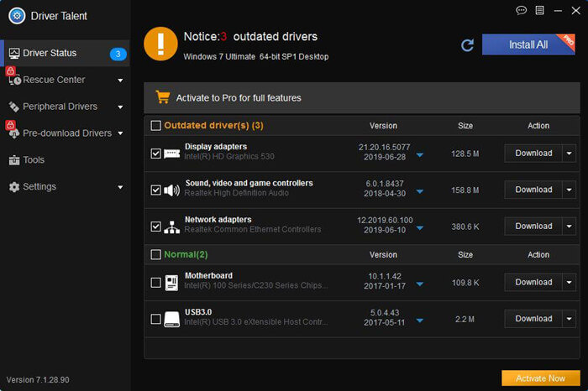This screenshot has width=588, height=391.
Task: Click the Tools toolbox icon
Action: (x=14, y=160)
